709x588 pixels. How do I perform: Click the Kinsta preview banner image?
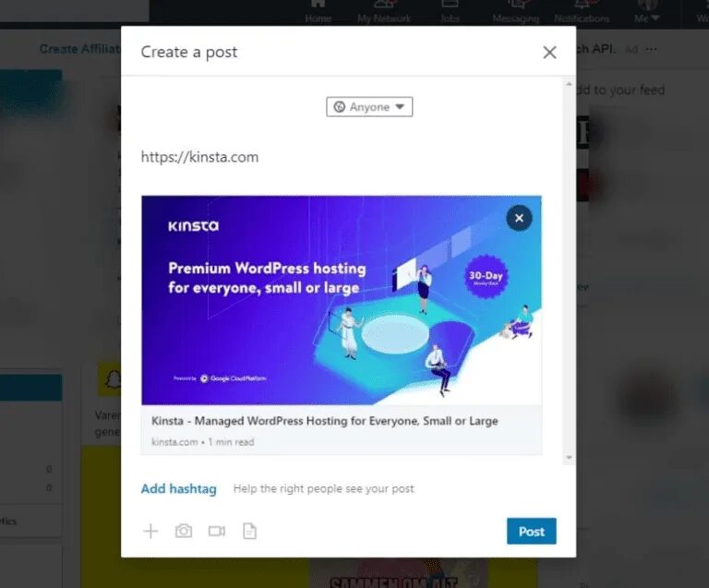(x=342, y=300)
